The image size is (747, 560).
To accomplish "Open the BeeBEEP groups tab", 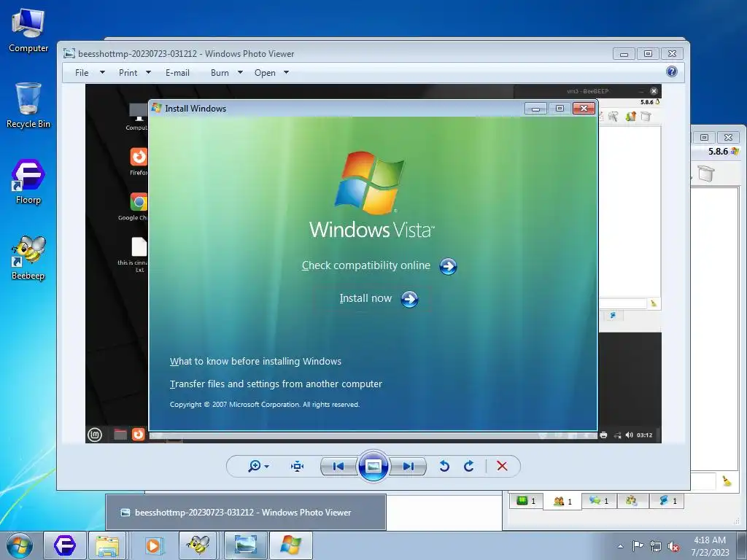I will click(x=632, y=500).
